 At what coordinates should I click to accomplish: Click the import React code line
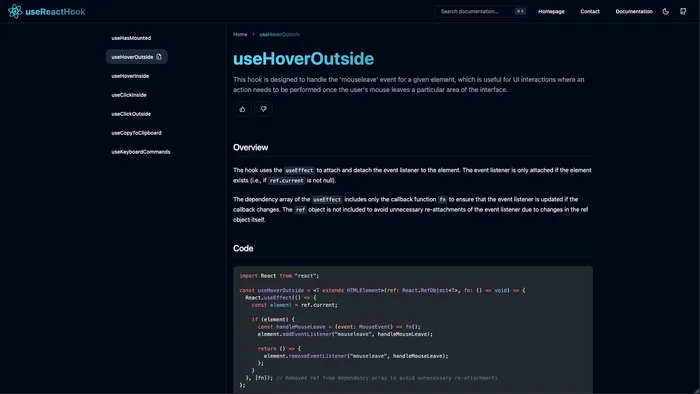click(x=279, y=276)
